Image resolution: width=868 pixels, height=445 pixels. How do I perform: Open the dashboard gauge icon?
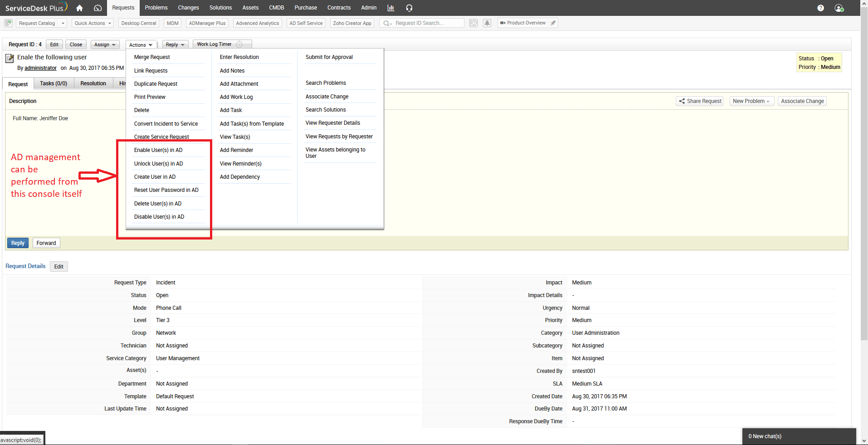tap(98, 8)
